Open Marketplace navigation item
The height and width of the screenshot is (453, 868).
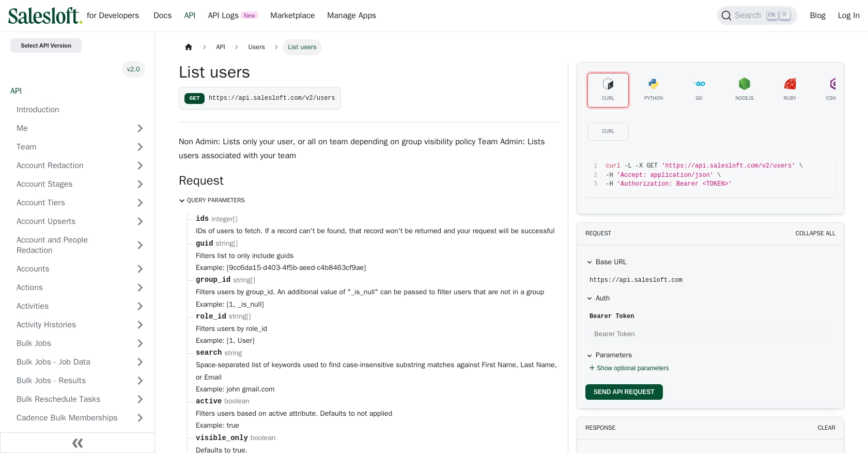point(292,16)
